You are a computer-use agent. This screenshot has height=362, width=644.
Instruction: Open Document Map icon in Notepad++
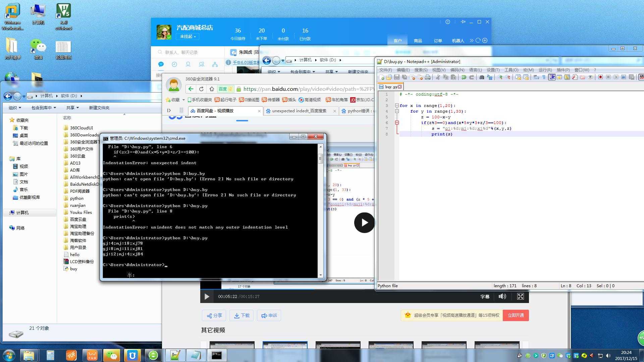pos(567,77)
